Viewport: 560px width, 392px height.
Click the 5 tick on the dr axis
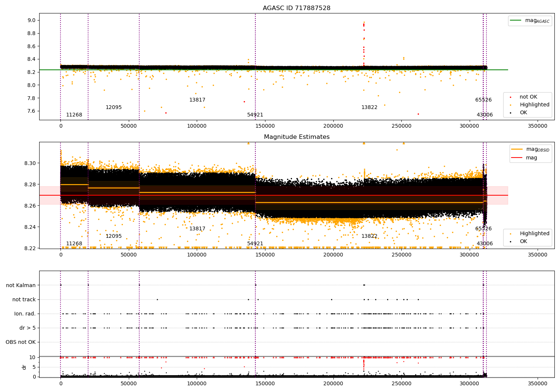click(34, 367)
